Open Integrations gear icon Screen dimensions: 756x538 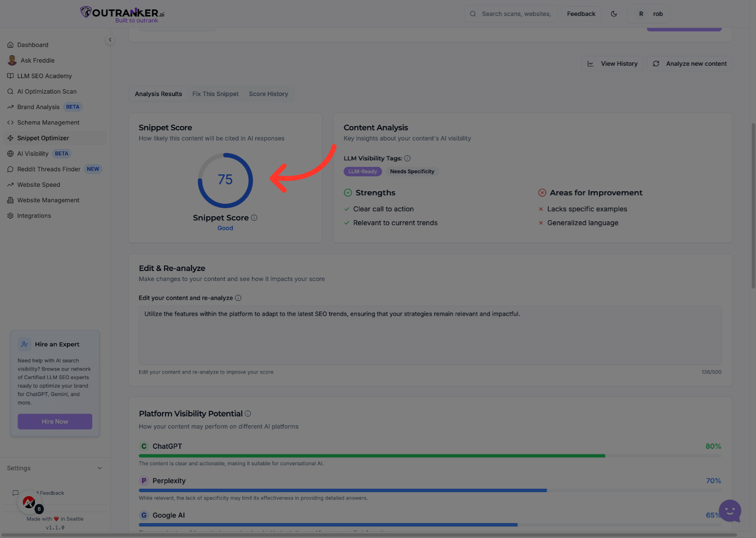[x=10, y=216]
